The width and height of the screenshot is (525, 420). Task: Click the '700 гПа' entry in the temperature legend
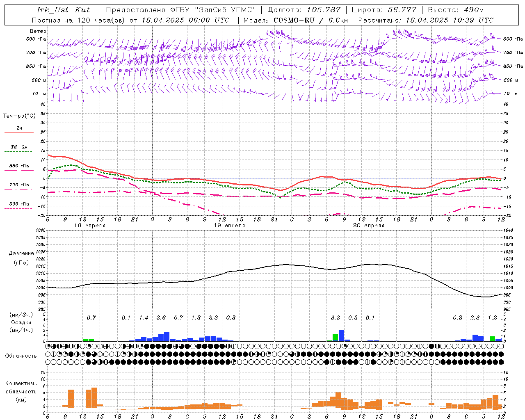(x=19, y=185)
